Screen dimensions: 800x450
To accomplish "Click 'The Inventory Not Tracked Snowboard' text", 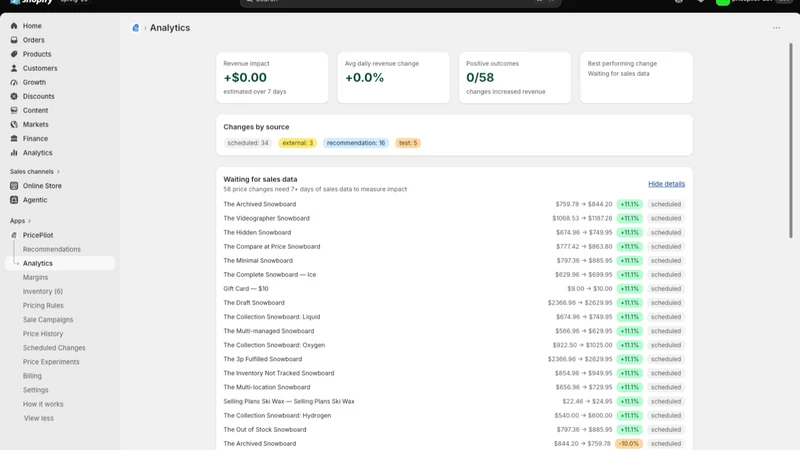I will point(279,373).
